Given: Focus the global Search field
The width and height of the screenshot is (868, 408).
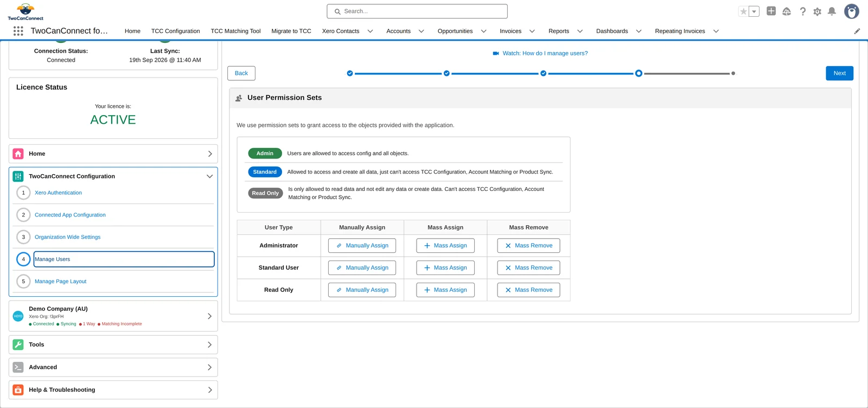Looking at the screenshot, I should point(417,11).
